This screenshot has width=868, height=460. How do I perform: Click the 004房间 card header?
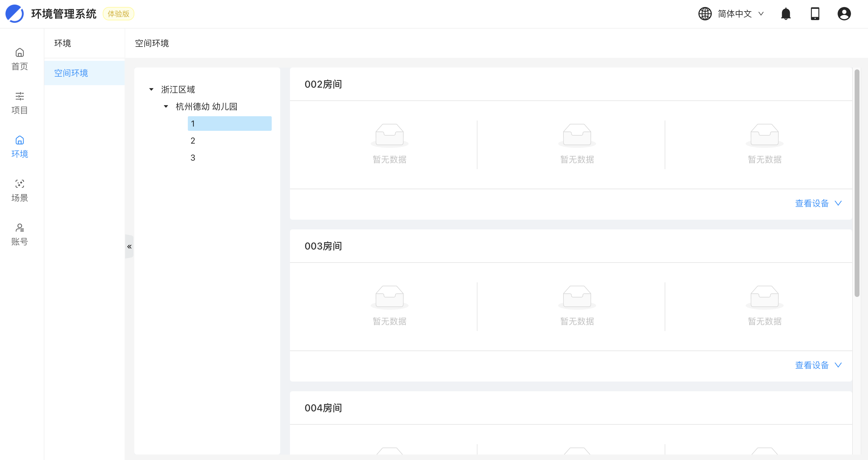[571, 408]
